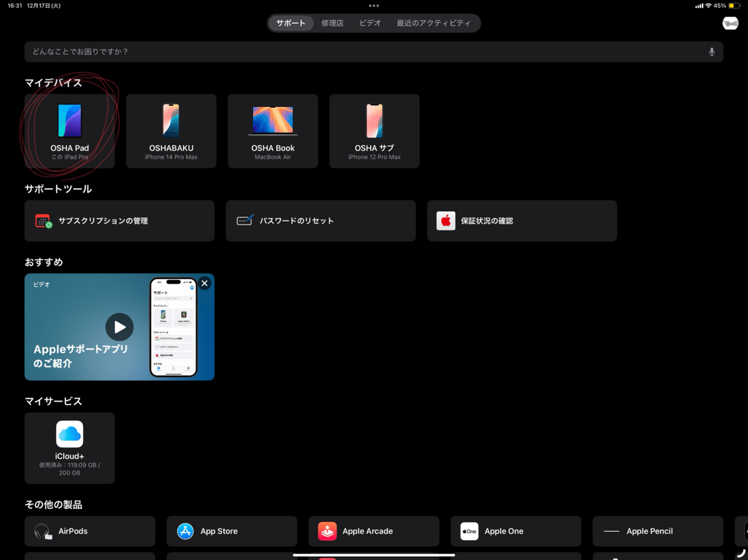This screenshot has width=748, height=560.
Task: Click the マイデバイス heading
Action: (x=54, y=82)
